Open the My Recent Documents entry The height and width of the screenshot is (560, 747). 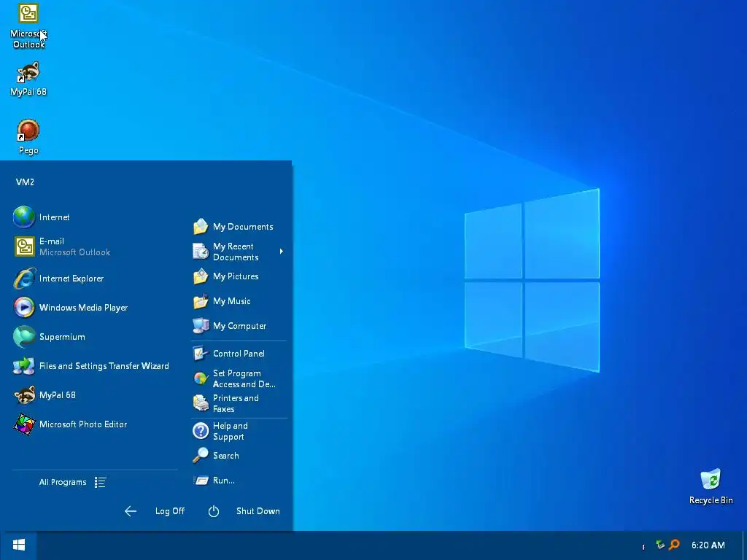pos(239,252)
